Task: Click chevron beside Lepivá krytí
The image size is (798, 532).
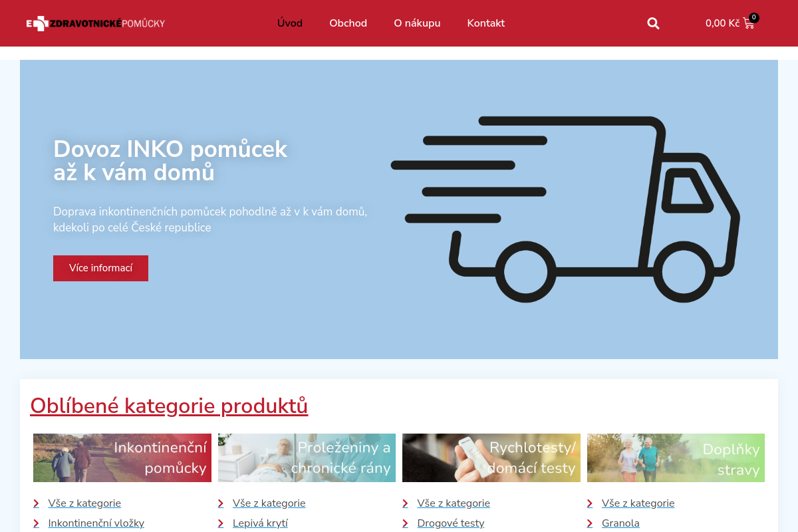Action: tap(221, 523)
